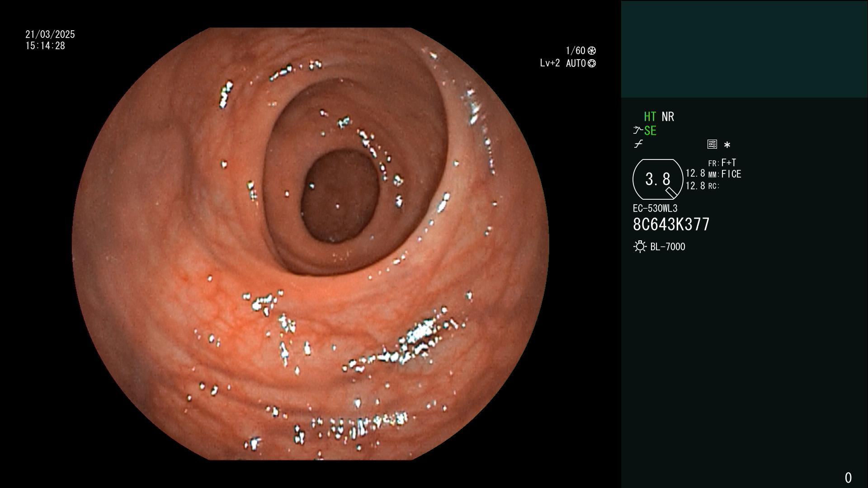The height and width of the screenshot is (488, 868).
Task: Click the MM: label
Action: pyautogui.click(x=714, y=175)
